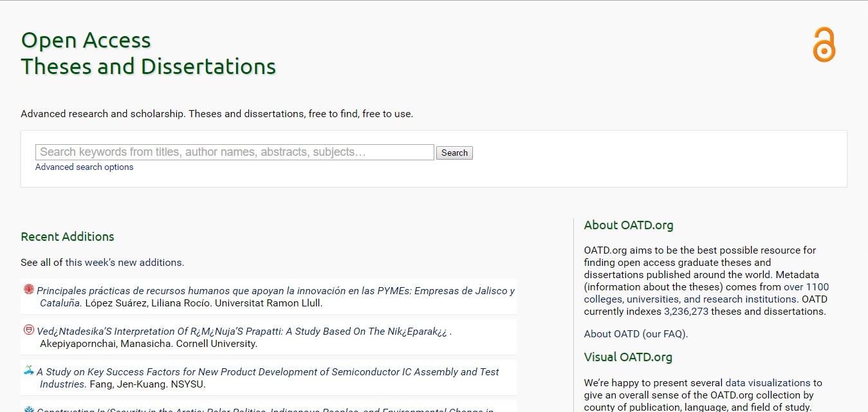Focus the keyword search input field
This screenshot has width=868, height=412.
tap(235, 152)
